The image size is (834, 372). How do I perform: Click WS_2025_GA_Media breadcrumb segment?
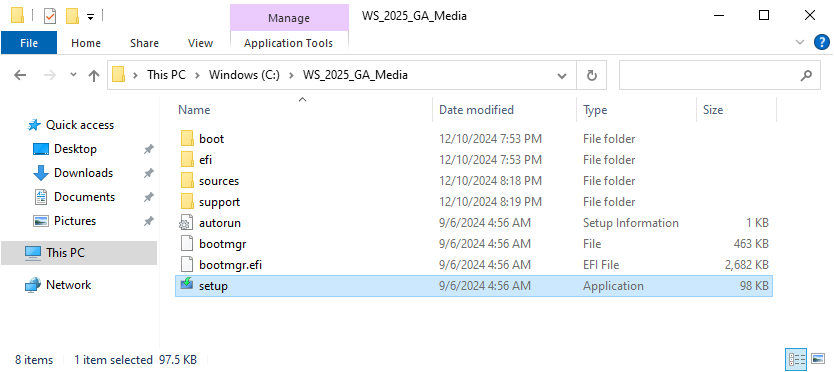click(355, 75)
